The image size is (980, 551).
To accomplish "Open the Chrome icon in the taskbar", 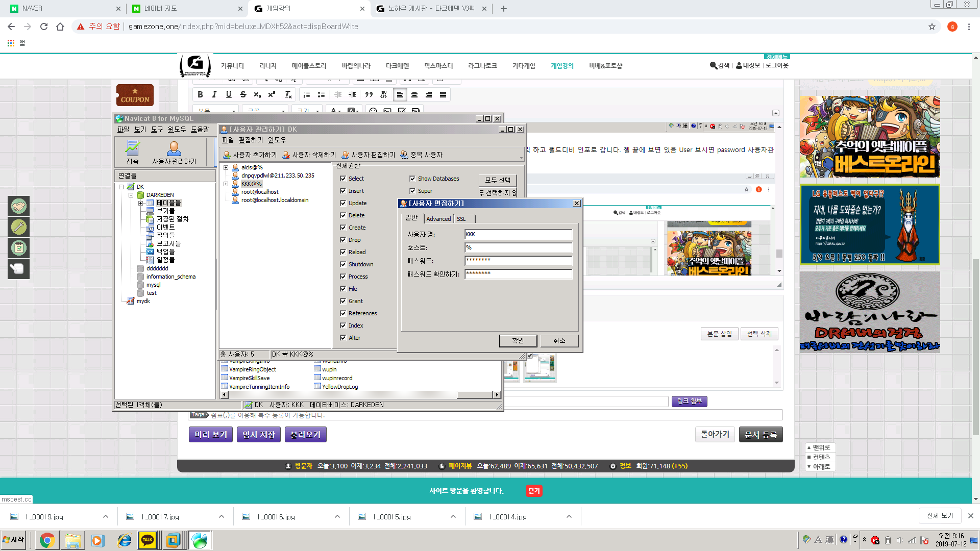I will click(47, 540).
